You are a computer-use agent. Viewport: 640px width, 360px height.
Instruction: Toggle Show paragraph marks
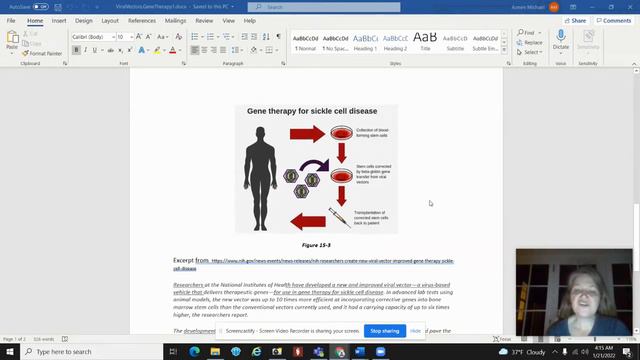278,37
